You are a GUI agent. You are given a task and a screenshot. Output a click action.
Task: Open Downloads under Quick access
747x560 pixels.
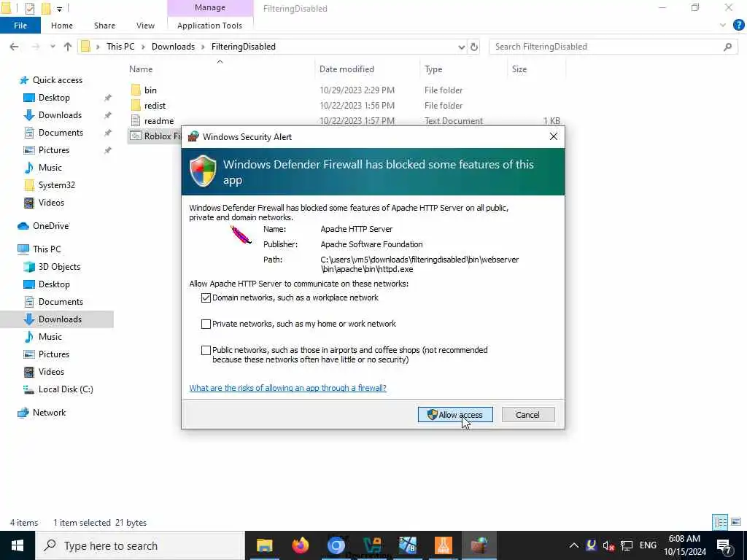pos(60,115)
